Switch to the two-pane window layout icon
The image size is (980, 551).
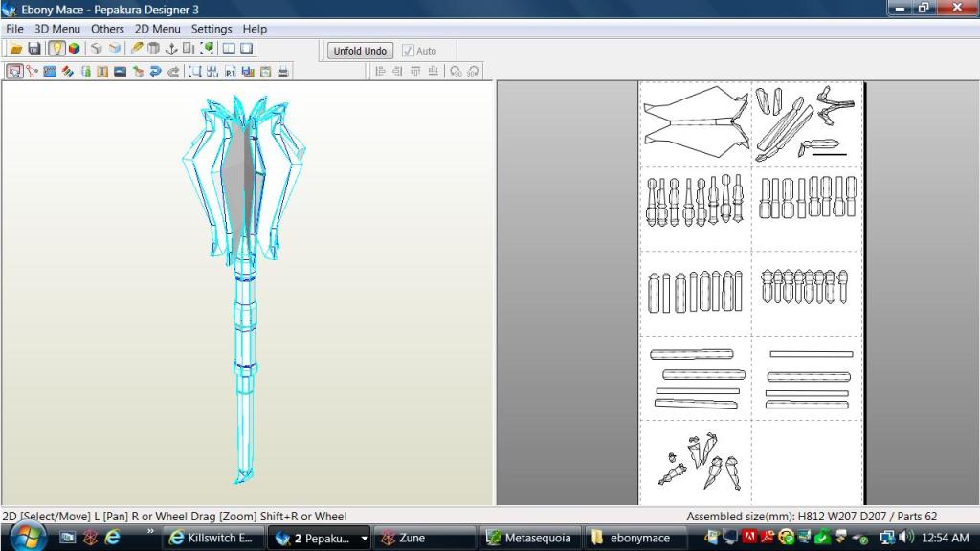(x=229, y=49)
